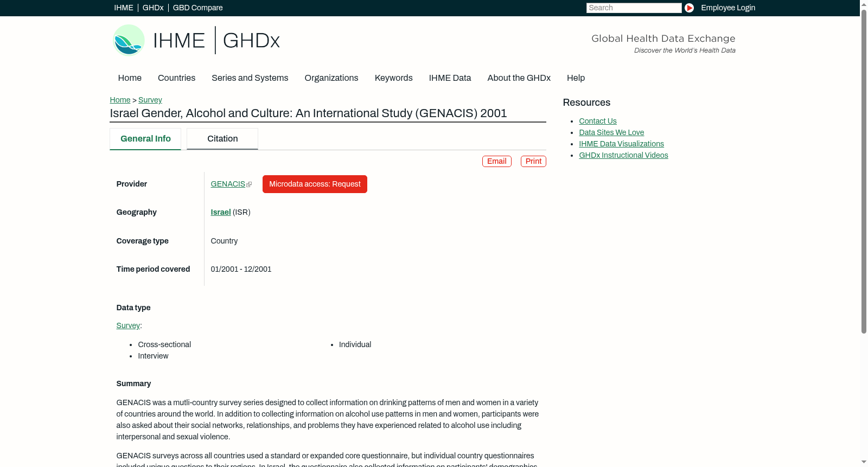
Task: Click the 'Individual' list item
Action: coord(355,344)
